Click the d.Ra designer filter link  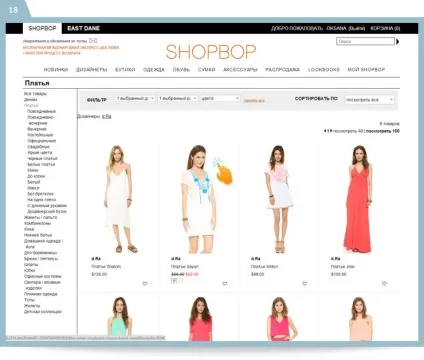pos(107,116)
